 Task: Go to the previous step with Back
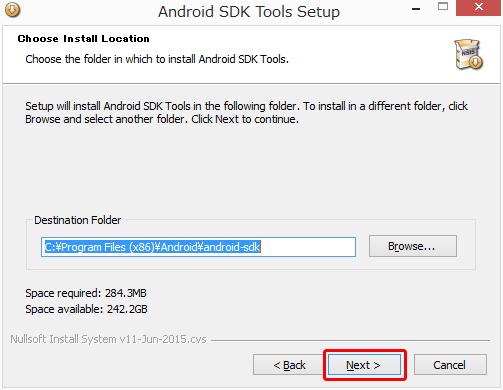(x=288, y=365)
